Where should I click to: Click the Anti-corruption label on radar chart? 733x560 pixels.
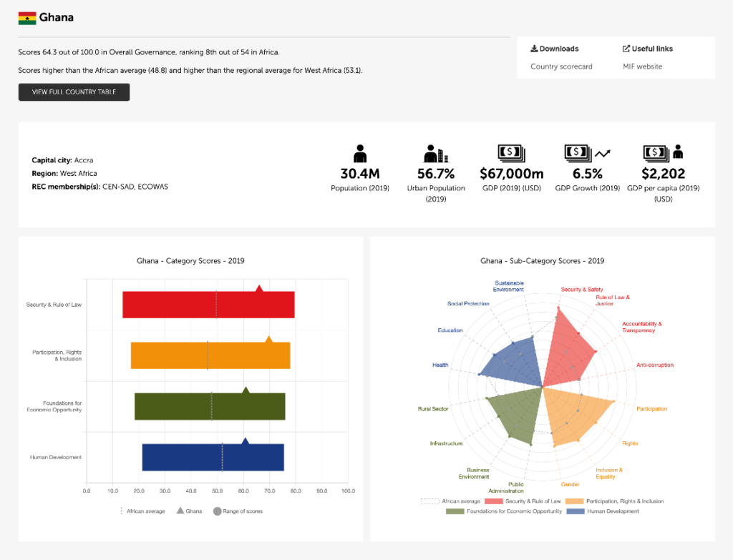click(x=655, y=365)
